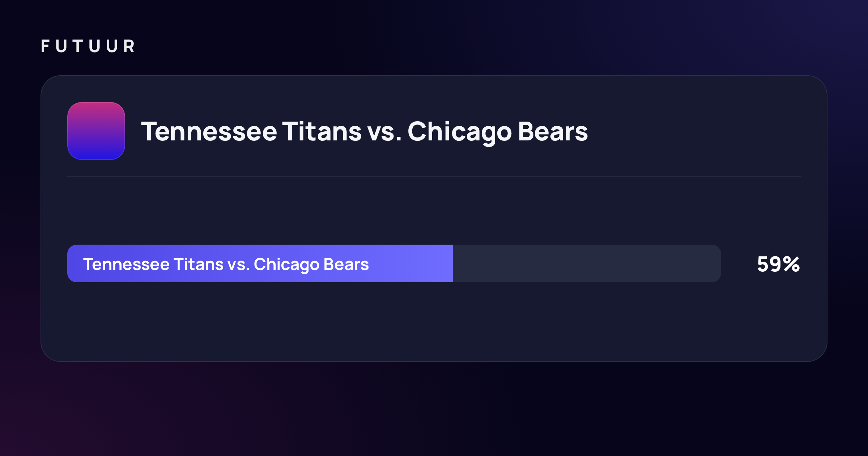Click the pink-to-blue gradient market icon

coord(96,131)
